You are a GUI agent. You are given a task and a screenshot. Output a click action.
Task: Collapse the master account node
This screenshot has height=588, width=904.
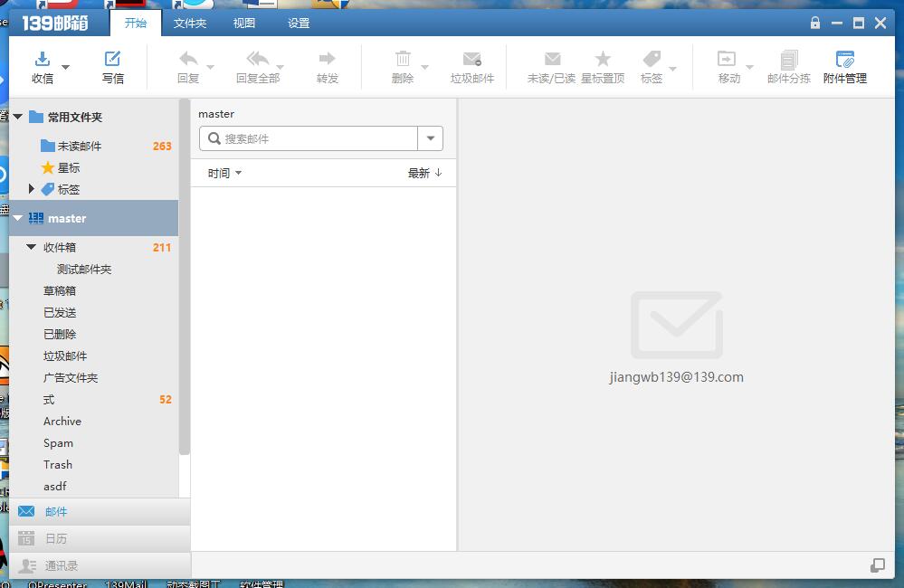tap(18, 219)
